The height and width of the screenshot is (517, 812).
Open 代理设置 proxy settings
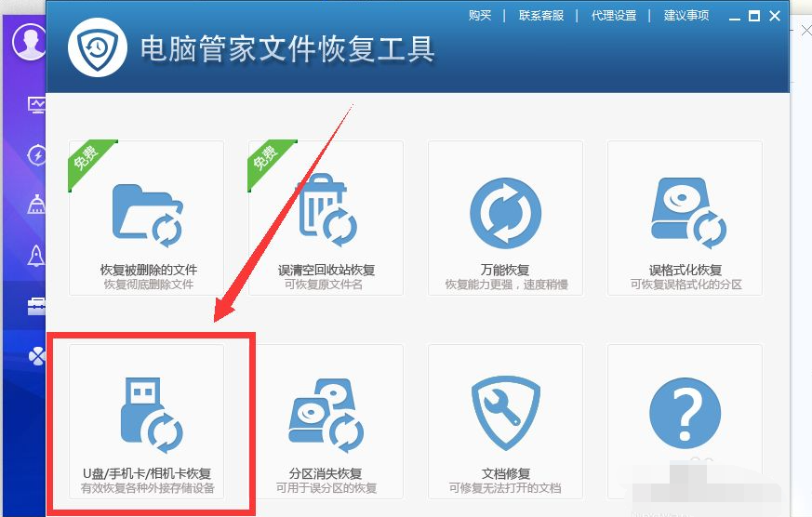point(614,16)
